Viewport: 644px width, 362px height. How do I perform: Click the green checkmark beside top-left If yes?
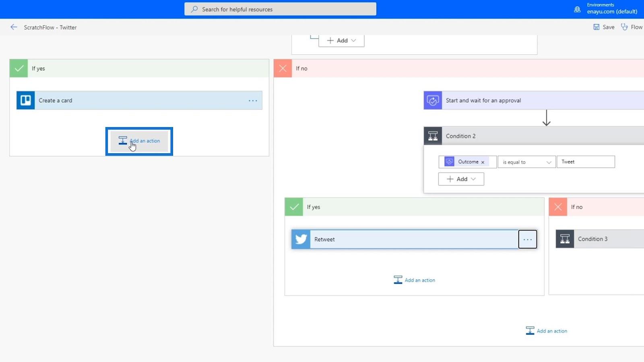(19, 68)
